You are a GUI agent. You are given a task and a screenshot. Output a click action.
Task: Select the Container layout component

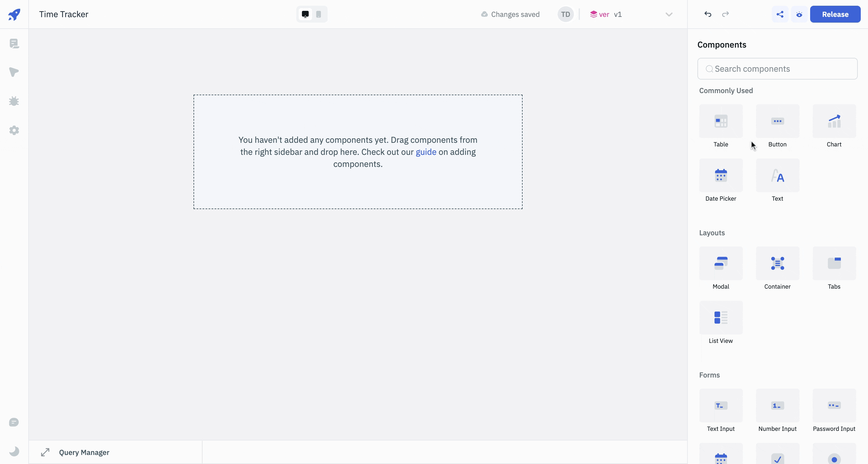(777, 264)
